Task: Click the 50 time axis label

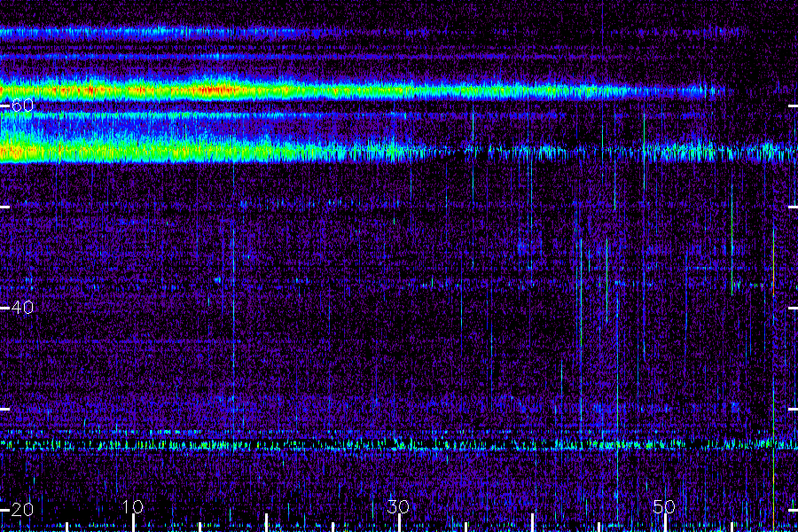Action: (664, 506)
